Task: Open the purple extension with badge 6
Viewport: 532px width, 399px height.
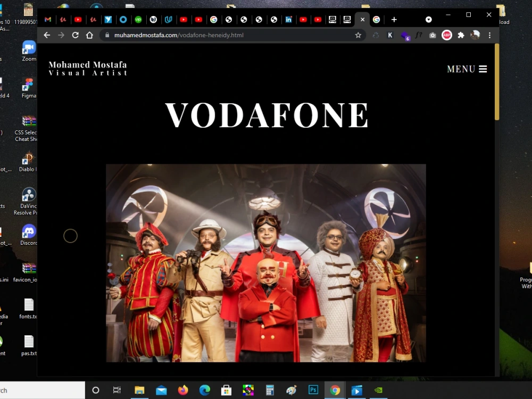Action: pos(405,35)
